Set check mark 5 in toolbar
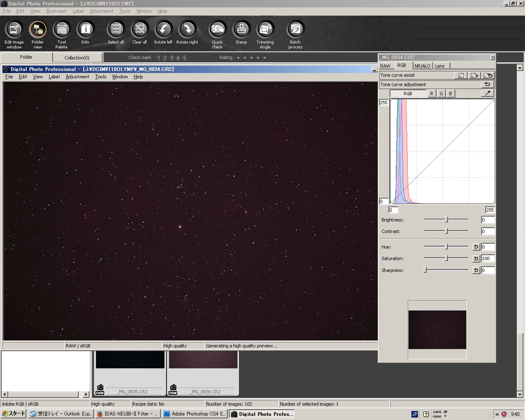The width and height of the screenshot is (525, 420). tap(185, 58)
